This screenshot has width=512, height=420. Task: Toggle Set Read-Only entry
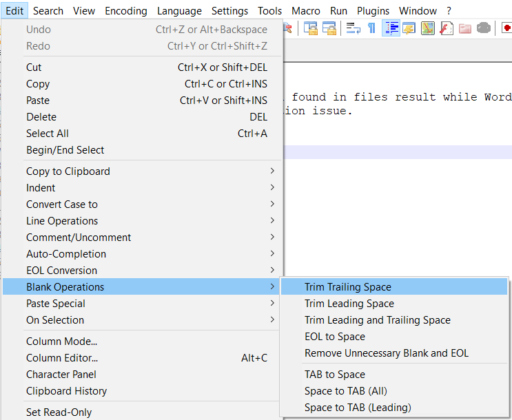pyautogui.click(x=141, y=412)
